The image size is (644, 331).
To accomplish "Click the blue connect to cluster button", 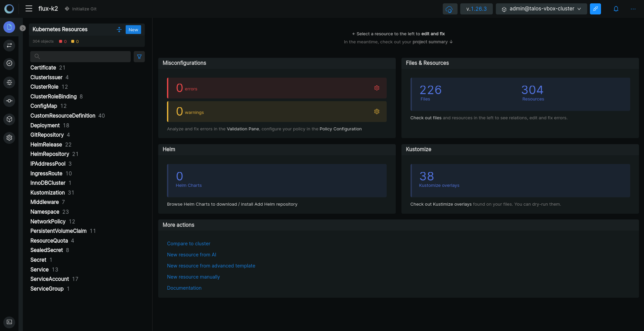I will point(595,9).
